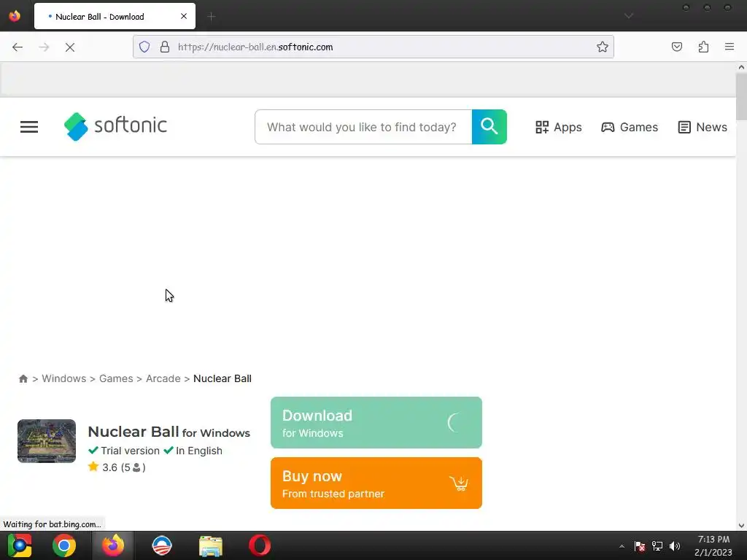Submit search with magnifier button
Image resolution: width=747 pixels, height=560 pixels.
[x=489, y=127]
